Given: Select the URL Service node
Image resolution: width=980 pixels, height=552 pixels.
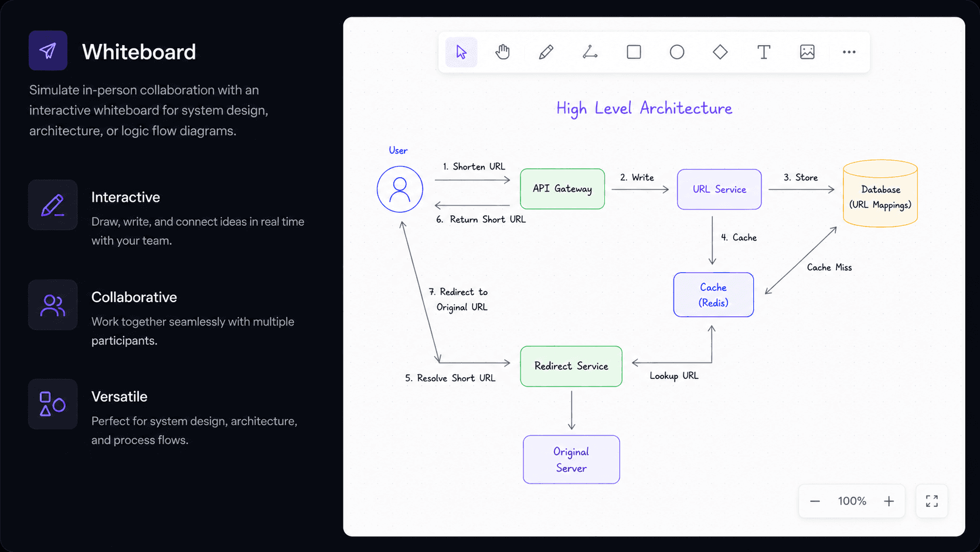Looking at the screenshot, I should click(x=719, y=189).
